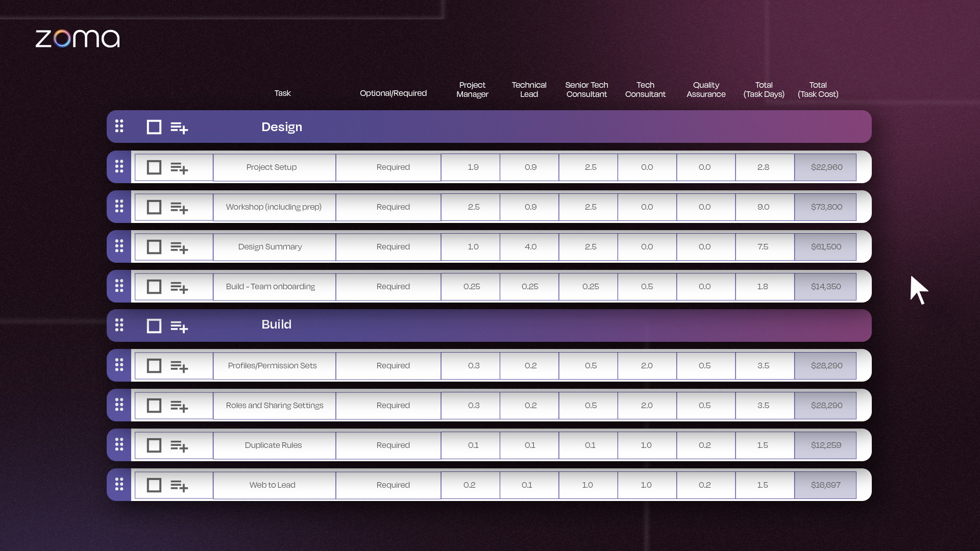The image size is (980, 551).
Task: Click the add-row icon next to Duplicate Rules
Action: coord(179,446)
